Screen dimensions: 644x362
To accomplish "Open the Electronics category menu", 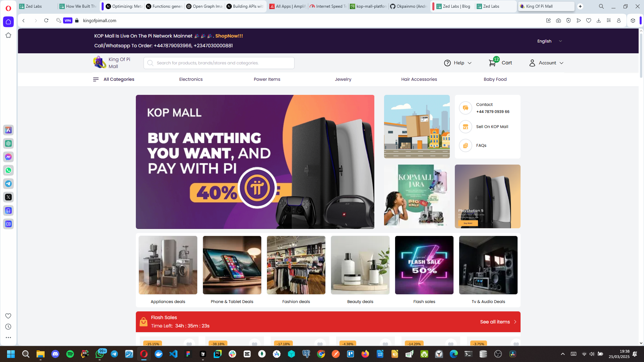I will click(191, 79).
